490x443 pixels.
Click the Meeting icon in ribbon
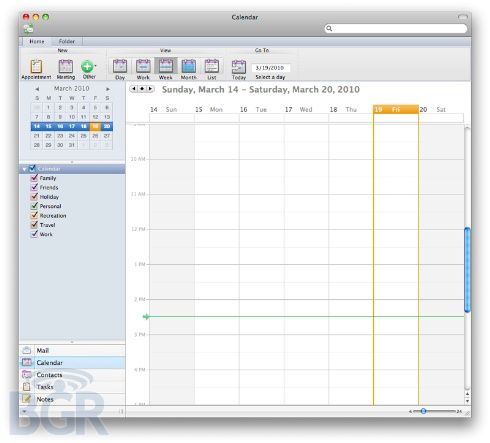[66, 69]
